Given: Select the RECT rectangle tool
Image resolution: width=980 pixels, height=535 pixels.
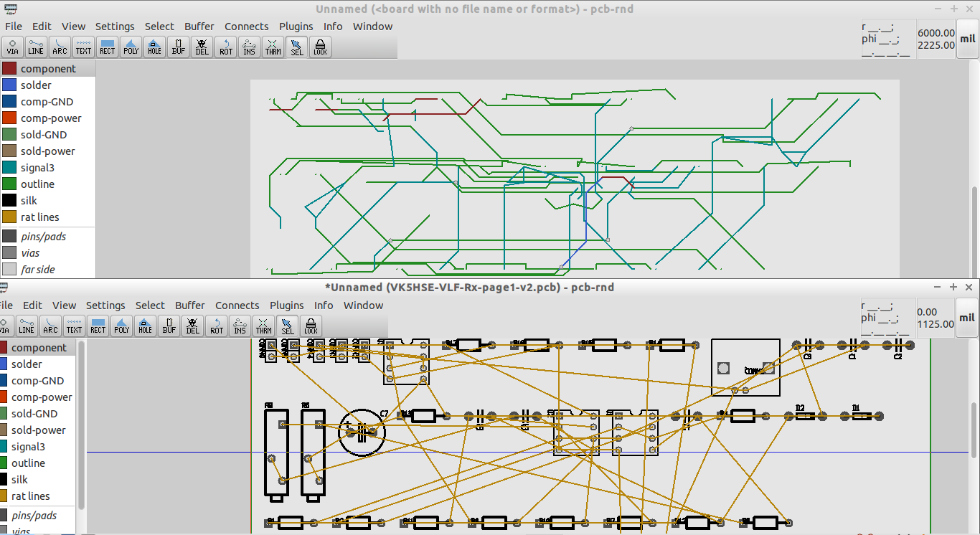Looking at the screenshot, I should [x=107, y=47].
